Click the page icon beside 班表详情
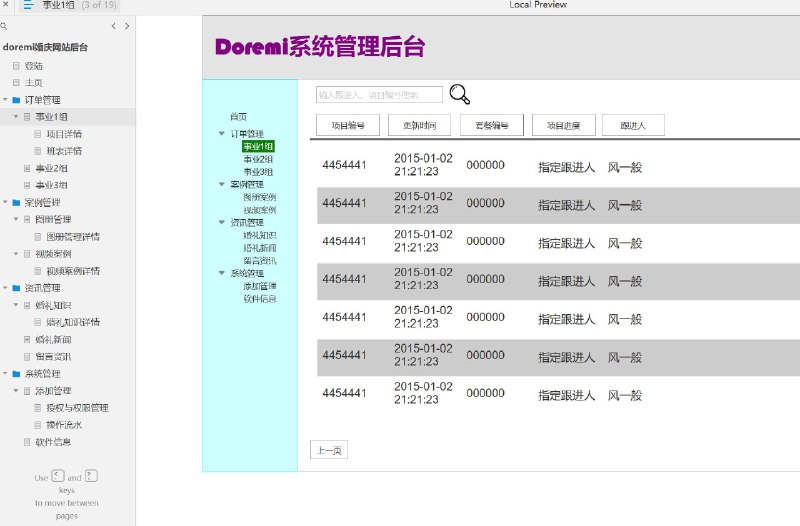Screen dimensions: 800x526 [38, 151]
